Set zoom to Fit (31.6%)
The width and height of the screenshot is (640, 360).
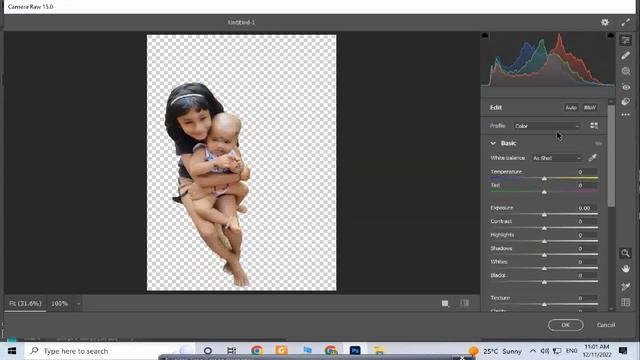(25, 304)
